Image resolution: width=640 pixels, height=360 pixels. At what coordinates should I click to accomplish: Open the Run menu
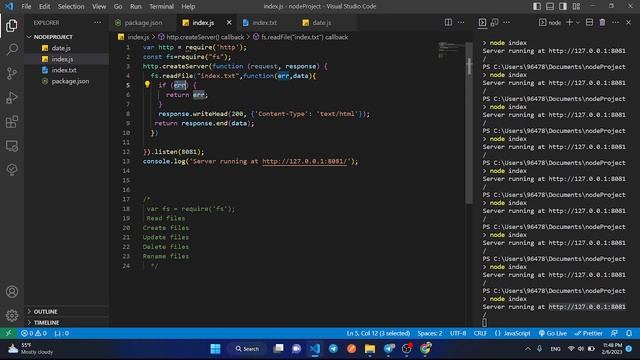point(136,6)
